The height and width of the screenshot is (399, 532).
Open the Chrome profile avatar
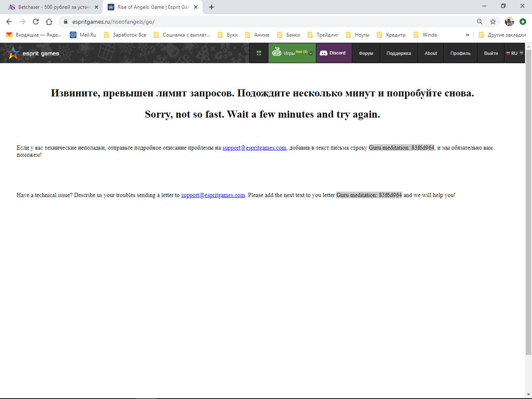(509, 22)
